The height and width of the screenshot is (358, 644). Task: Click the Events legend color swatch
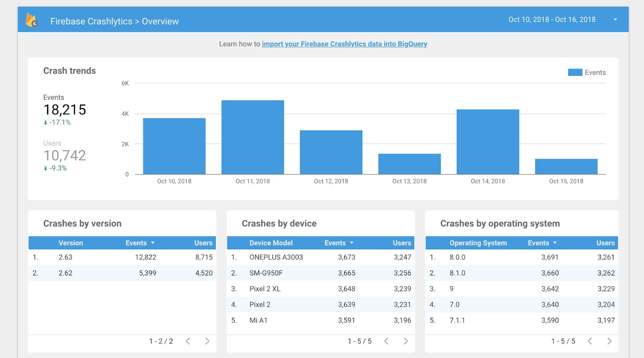coord(575,72)
